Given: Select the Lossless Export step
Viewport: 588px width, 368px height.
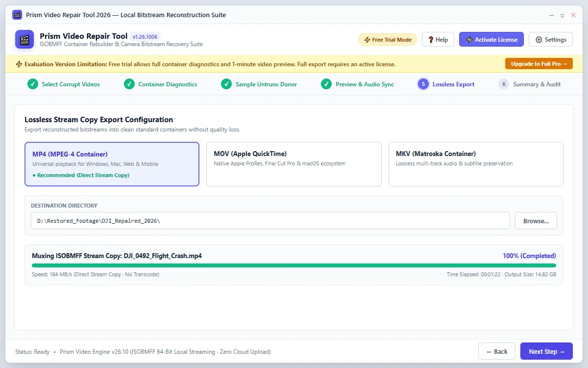Looking at the screenshot, I should click(x=446, y=84).
